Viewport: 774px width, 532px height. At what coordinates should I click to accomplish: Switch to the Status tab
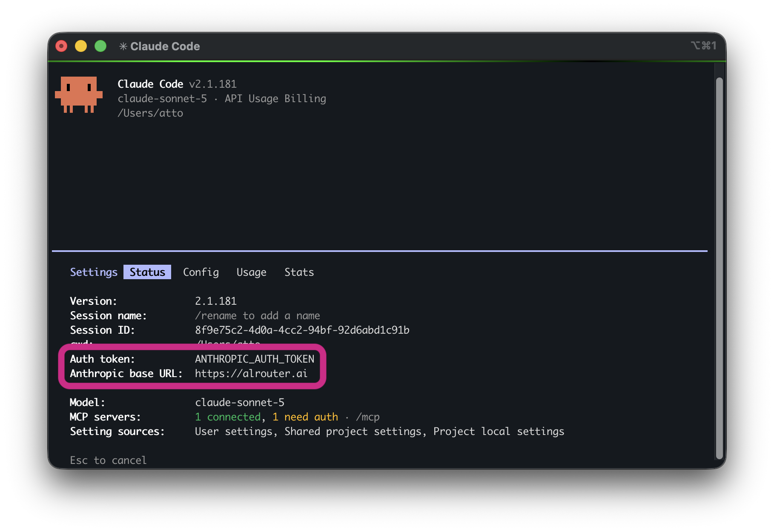147,272
